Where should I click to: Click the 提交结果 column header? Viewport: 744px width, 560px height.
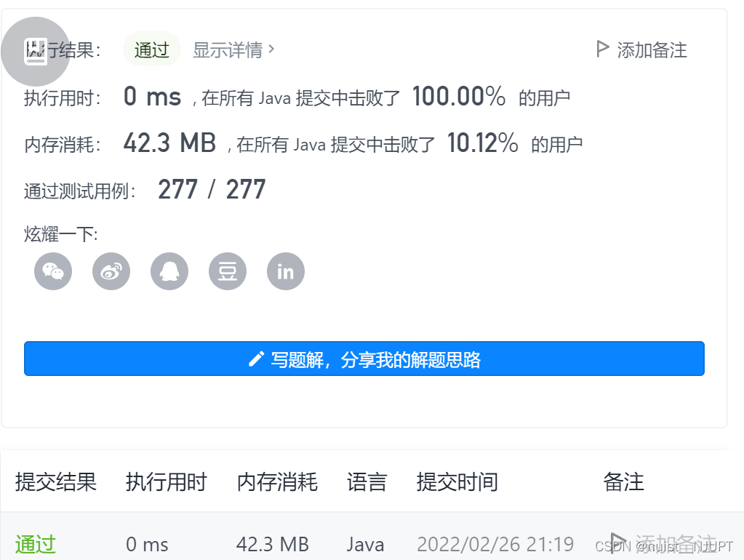pos(56,481)
